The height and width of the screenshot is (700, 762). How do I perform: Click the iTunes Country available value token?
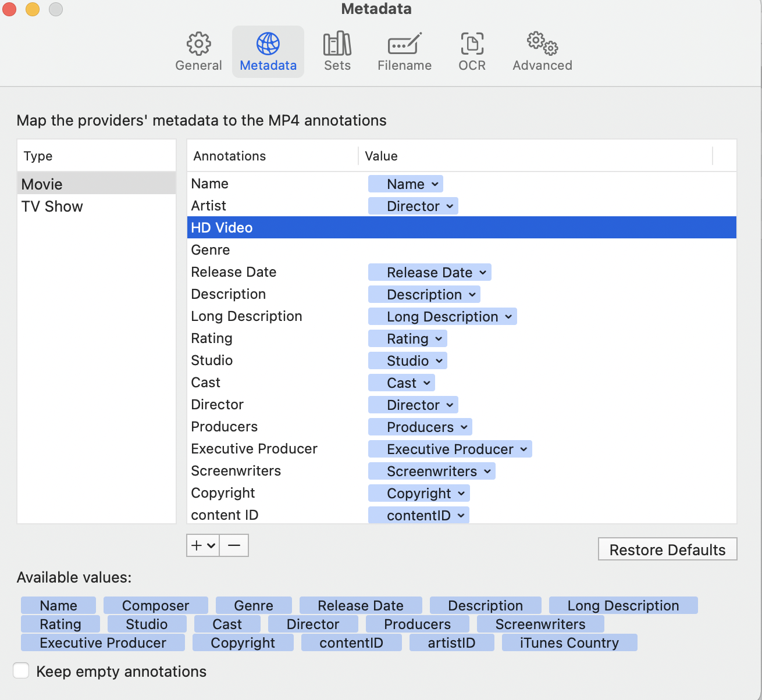click(x=569, y=642)
